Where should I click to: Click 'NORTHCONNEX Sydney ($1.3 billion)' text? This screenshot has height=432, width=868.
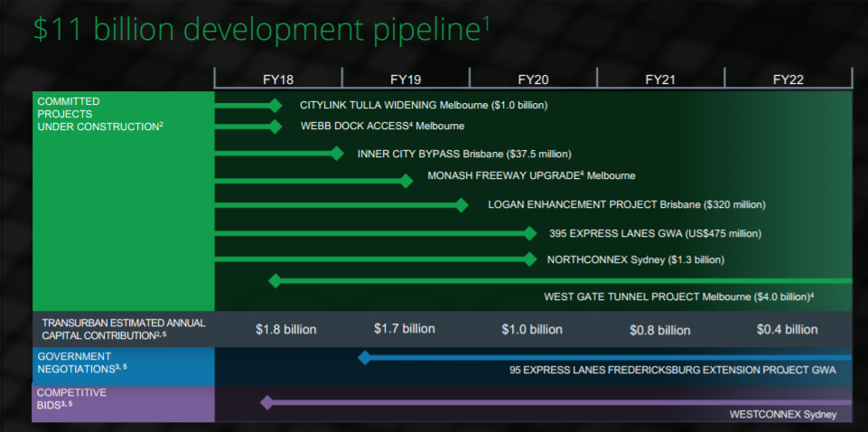636,259
